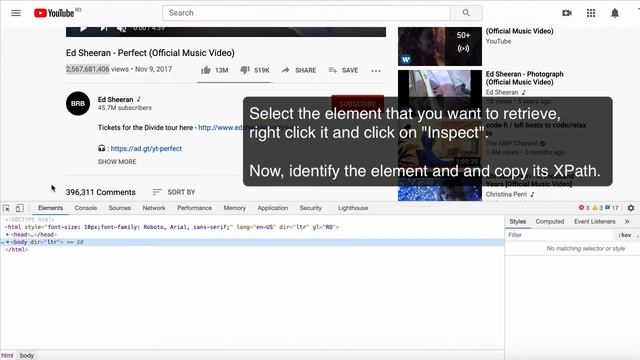Switch to the Application tab
Screen dimensions: 640x360
(x=273, y=208)
